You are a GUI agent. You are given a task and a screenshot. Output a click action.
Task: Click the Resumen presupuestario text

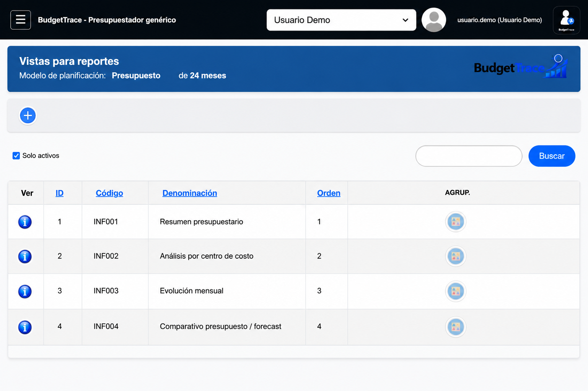(201, 222)
